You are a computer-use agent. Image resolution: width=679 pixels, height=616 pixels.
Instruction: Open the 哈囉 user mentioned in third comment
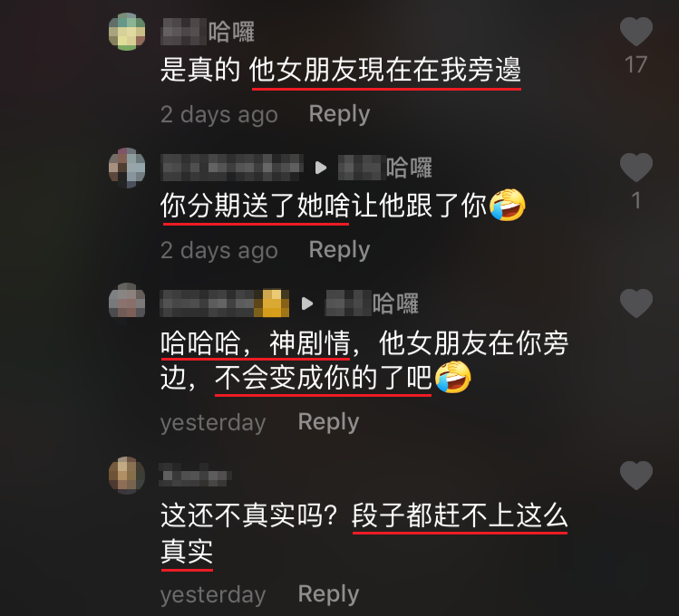pyautogui.click(x=372, y=303)
